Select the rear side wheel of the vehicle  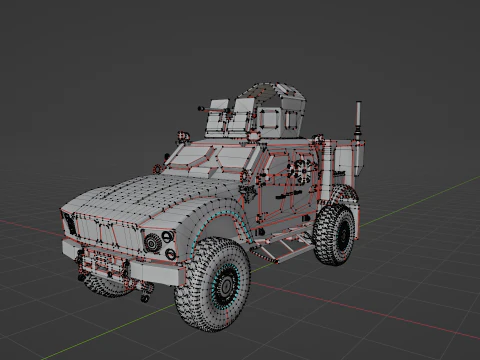coord(335,235)
